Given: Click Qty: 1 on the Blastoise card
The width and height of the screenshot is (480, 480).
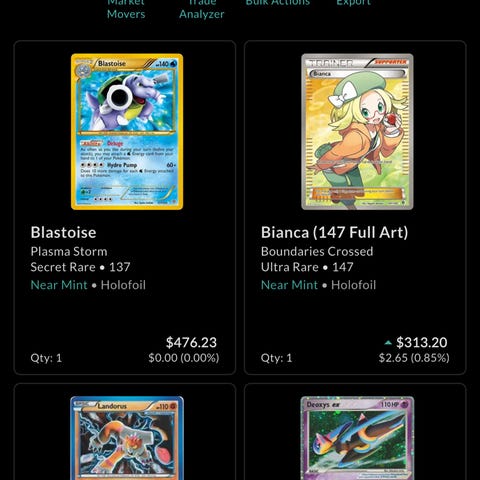Looking at the screenshot, I should 46,358.
